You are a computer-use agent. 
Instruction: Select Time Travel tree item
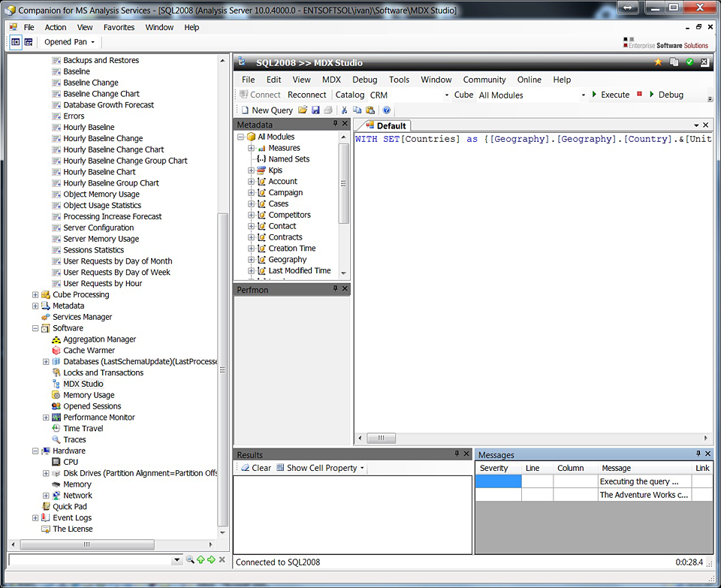tap(83, 429)
